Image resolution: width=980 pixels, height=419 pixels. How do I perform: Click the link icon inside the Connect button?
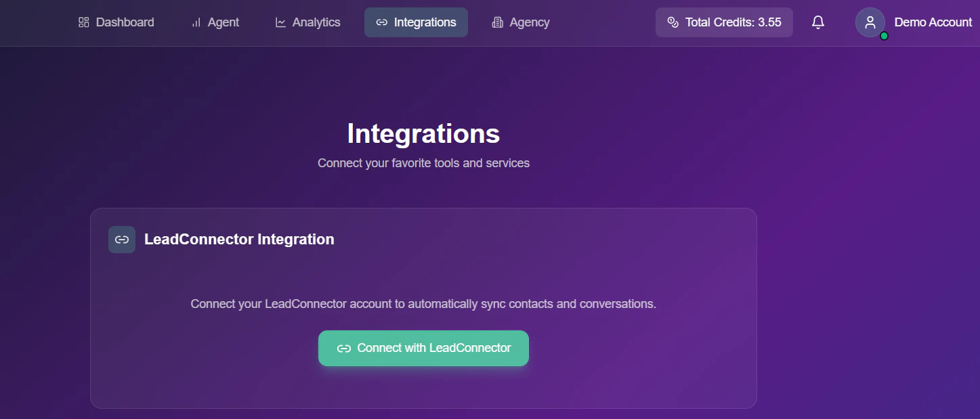pyautogui.click(x=344, y=347)
